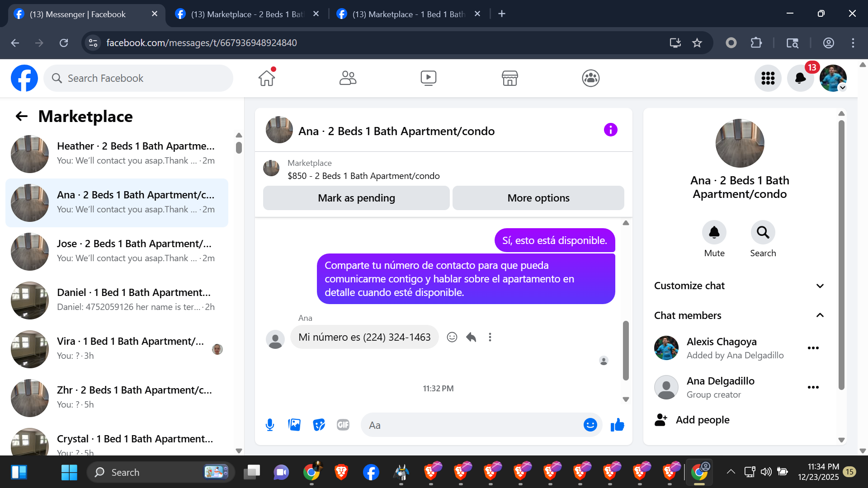868x488 pixels.
Task: Open Marketplace storefront icon in top nav
Action: pos(509,78)
